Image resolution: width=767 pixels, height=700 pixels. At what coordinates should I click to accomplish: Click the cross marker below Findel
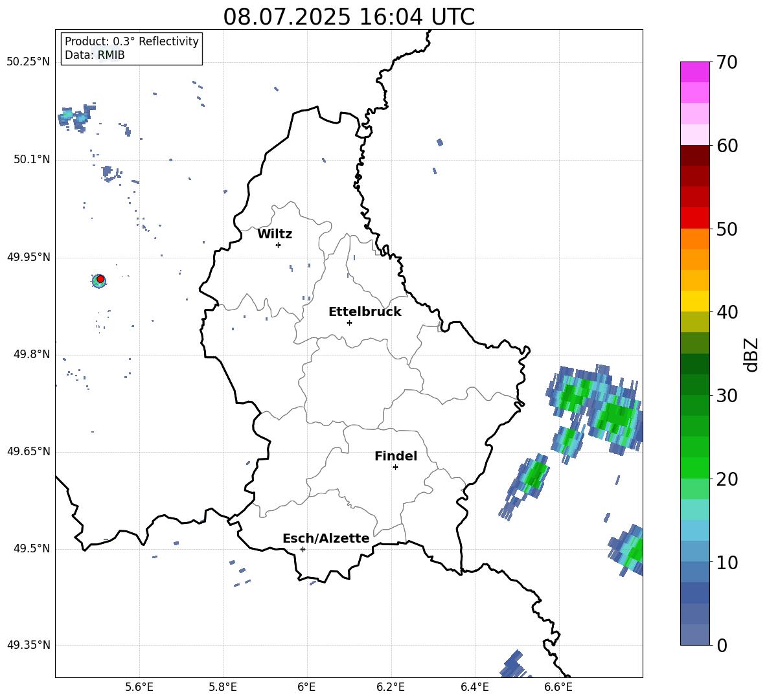395,468
